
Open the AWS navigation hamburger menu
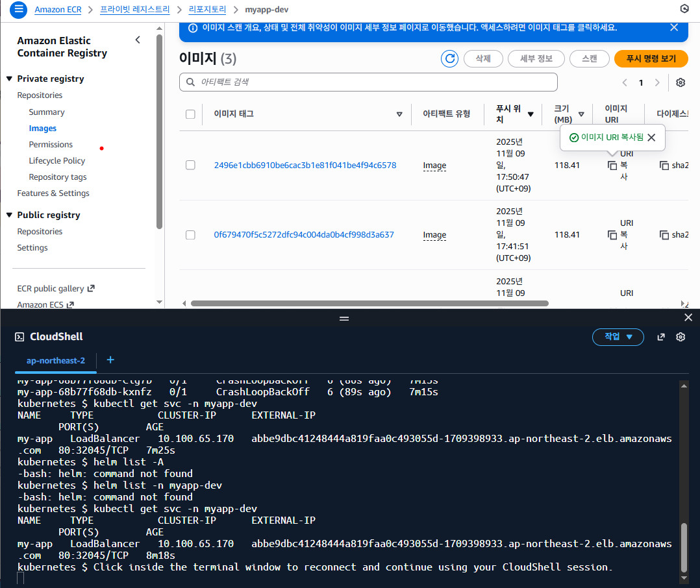19,9
